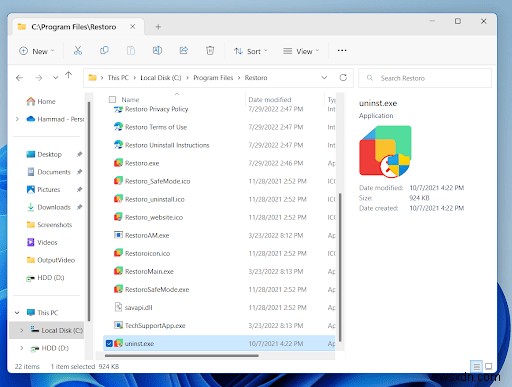Image resolution: width=512 pixels, height=387 pixels.
Task: Select the Restoro_uninstall.ico file
Action: [154, 199]
